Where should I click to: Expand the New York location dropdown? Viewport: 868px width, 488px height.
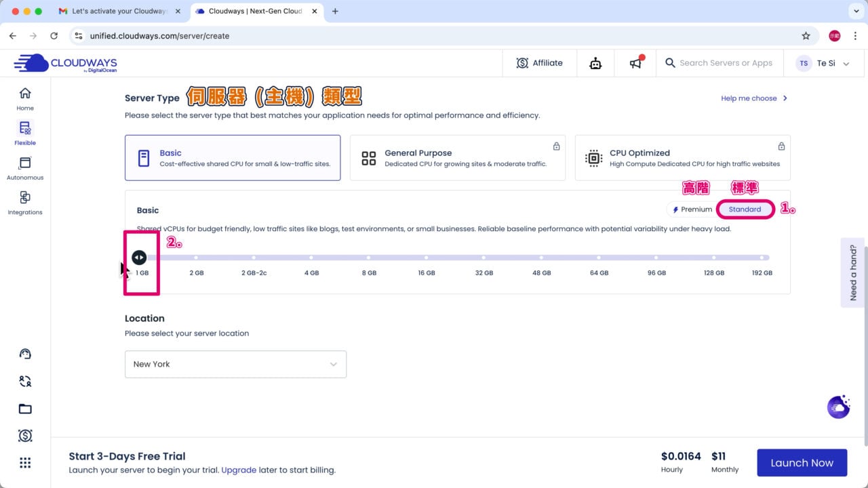pyautogui.click(x=235, y=364)
